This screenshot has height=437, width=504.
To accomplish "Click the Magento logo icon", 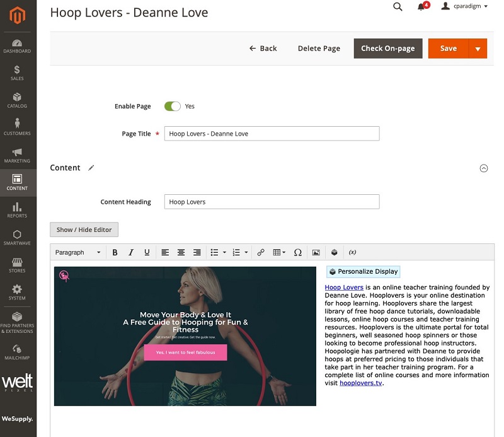I will click(x=18, y=15).
